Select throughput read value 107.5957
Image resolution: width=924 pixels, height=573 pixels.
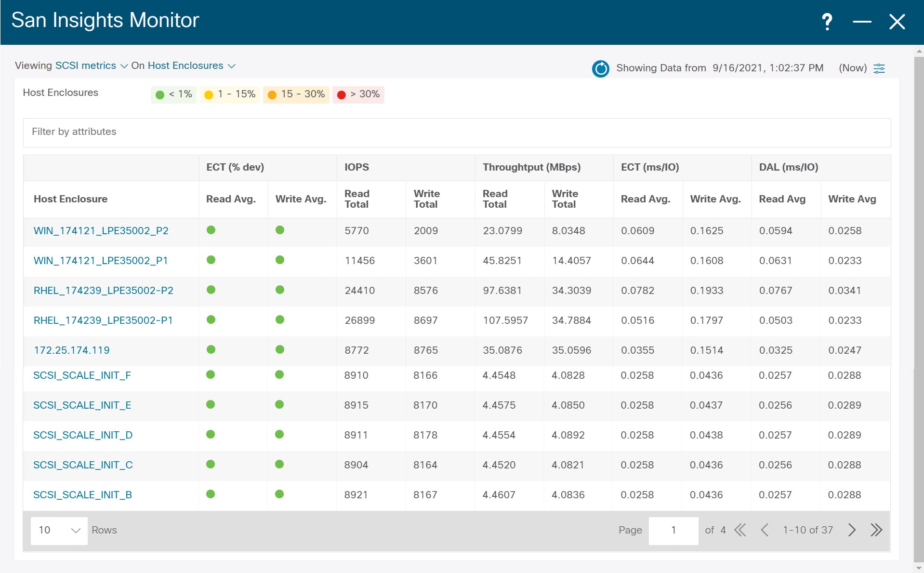coord(505,320)
